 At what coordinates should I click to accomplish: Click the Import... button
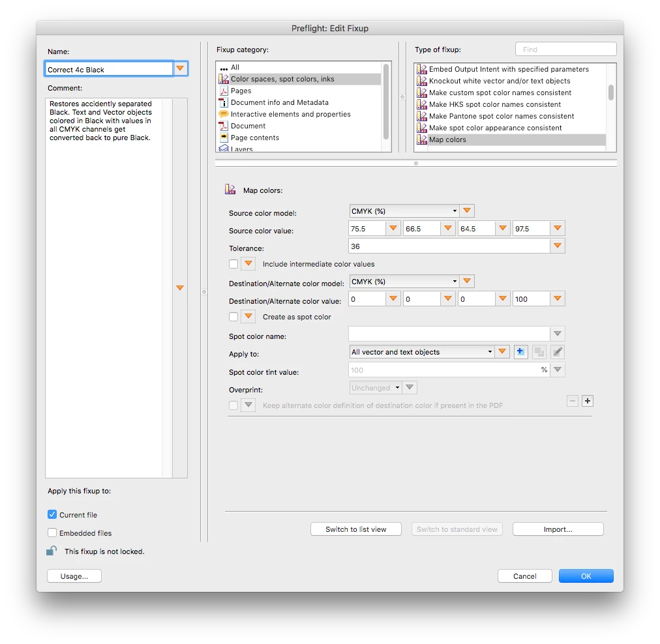click(558, 529)
